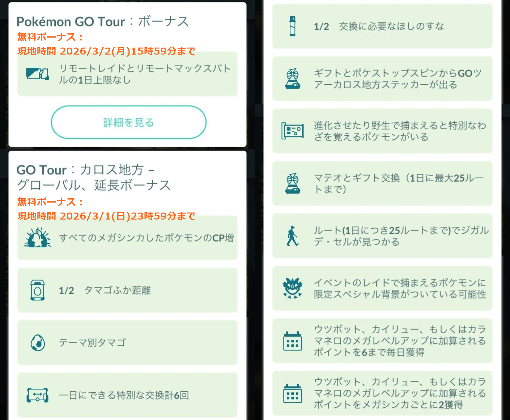Select the ジガルデ・セルが見つかる bonus text
This screenshot has width=510, height=420.
coord(401,236)
